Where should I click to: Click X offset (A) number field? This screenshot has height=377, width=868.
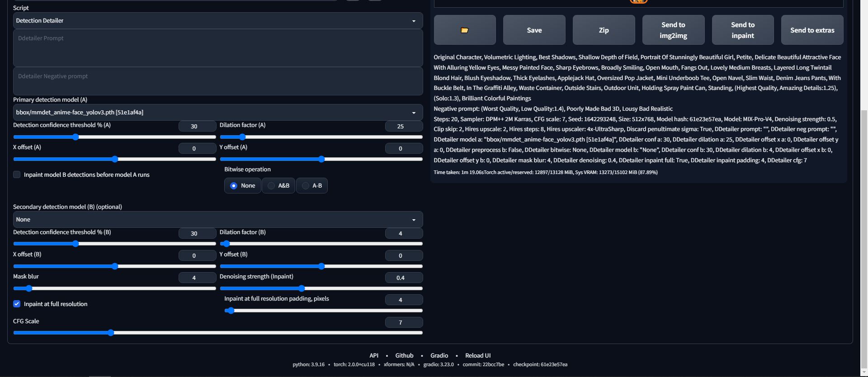[197, 148]
